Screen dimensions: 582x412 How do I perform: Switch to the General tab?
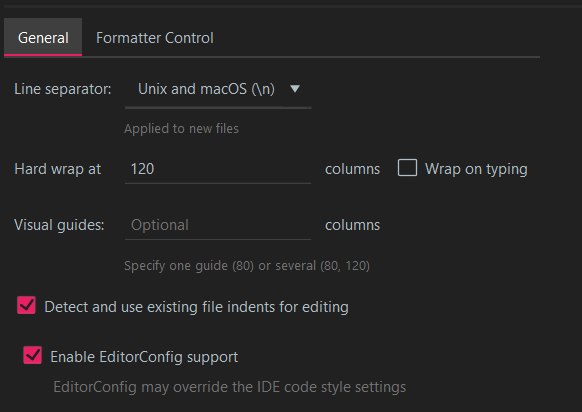click(43, 37)
